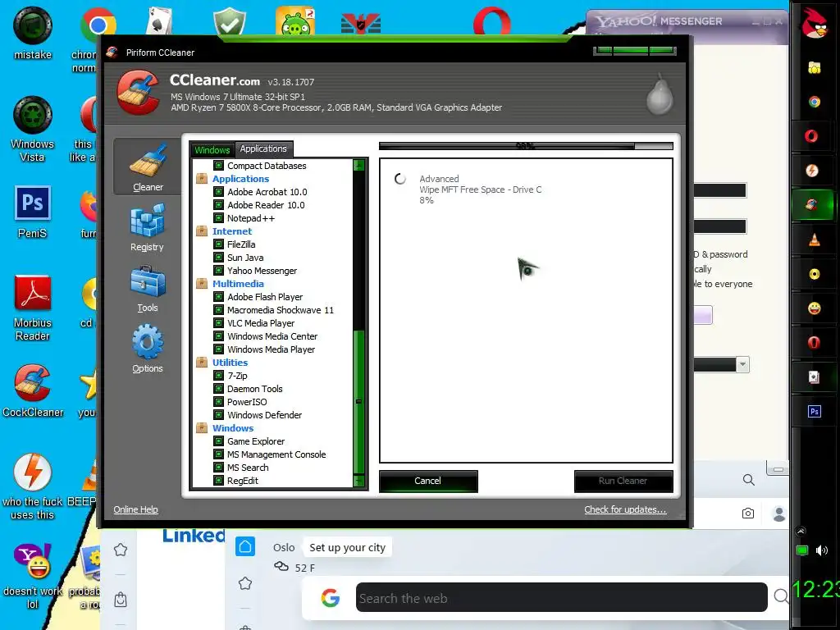
Task: Click the magnifier search icon in browser window
Action: point(748,479)
